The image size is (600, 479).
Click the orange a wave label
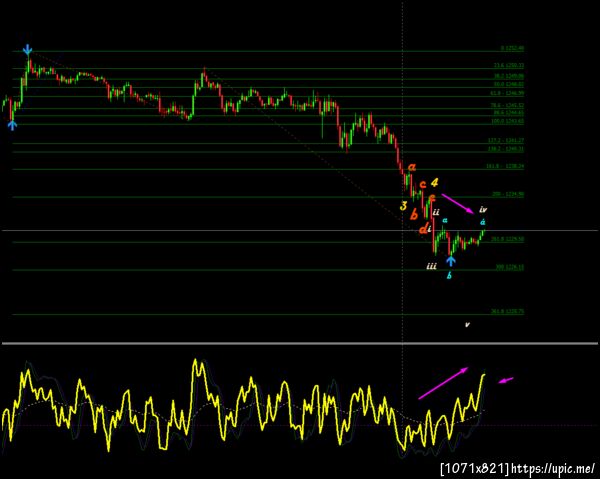[x=412, y=167]
